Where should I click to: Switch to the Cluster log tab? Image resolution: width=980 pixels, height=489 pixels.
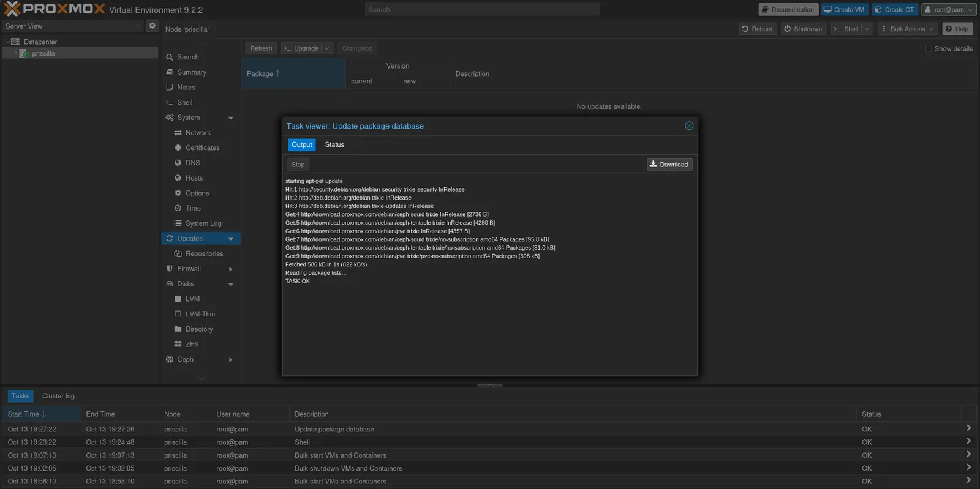(x=58, y=396)
